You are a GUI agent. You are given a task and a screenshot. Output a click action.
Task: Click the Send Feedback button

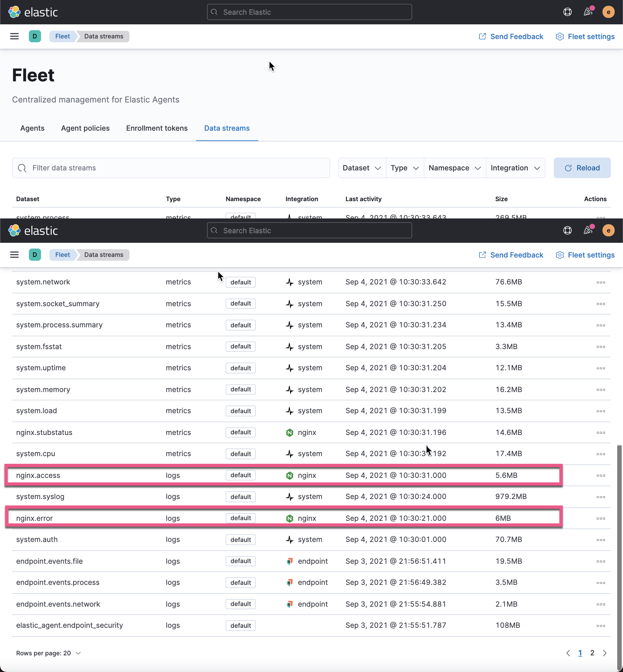point(511,36)
